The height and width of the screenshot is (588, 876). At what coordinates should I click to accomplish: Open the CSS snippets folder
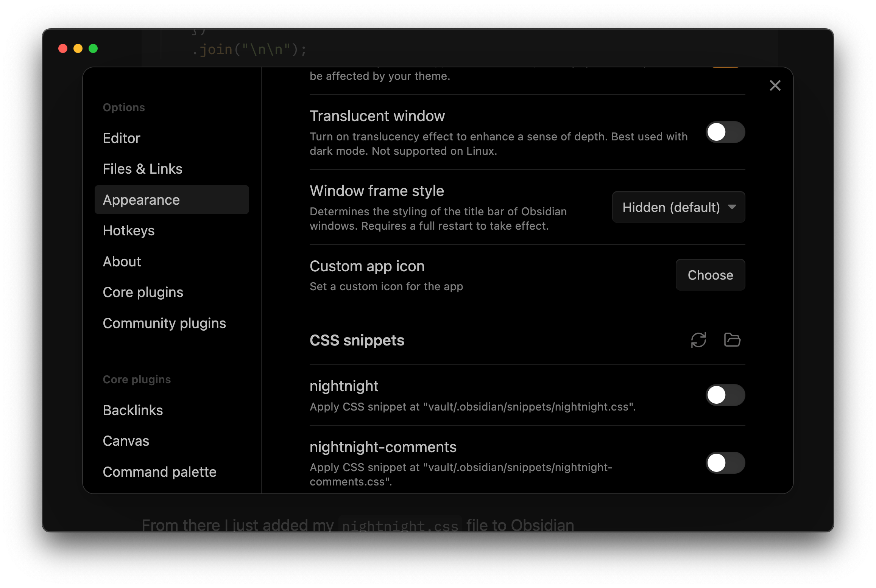tap(732, 340)
